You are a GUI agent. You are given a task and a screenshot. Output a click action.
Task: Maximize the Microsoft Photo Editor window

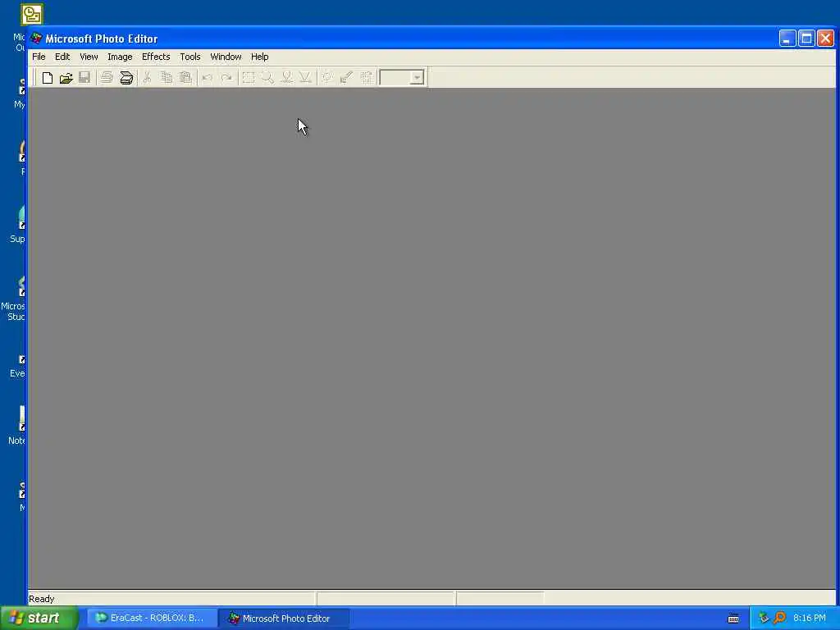(806, 39)
